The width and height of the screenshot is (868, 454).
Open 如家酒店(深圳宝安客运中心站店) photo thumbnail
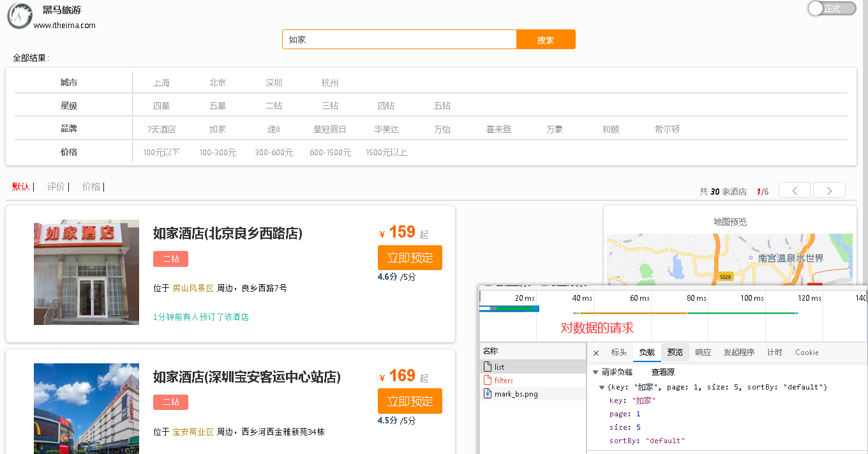[86, 409]
